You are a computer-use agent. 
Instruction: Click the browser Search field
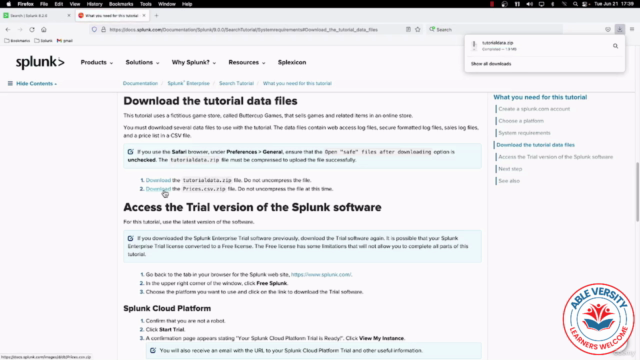tap(495, 29)
